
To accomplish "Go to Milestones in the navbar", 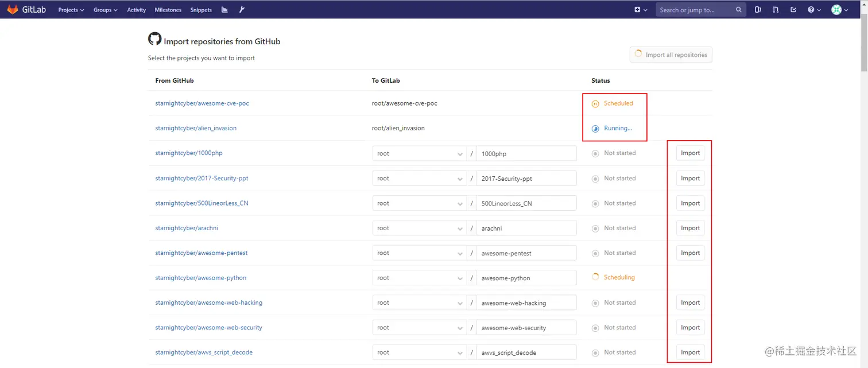I will point(168,10).
